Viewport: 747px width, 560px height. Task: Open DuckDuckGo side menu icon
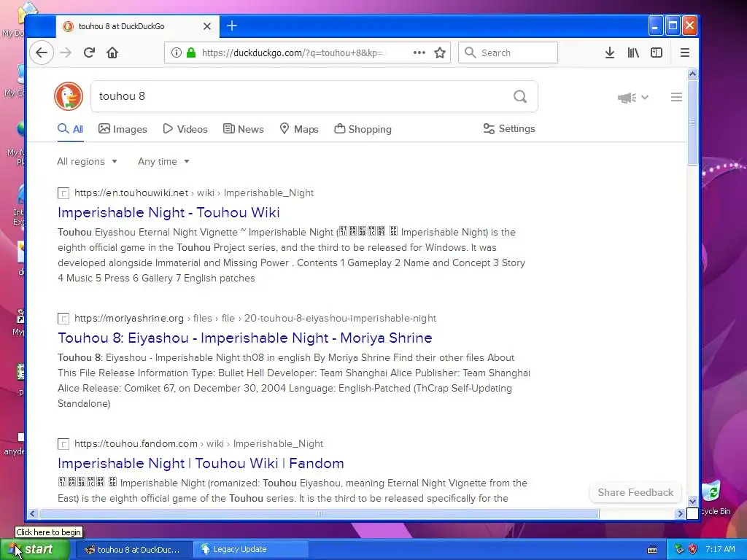click(x=676, y=97)
